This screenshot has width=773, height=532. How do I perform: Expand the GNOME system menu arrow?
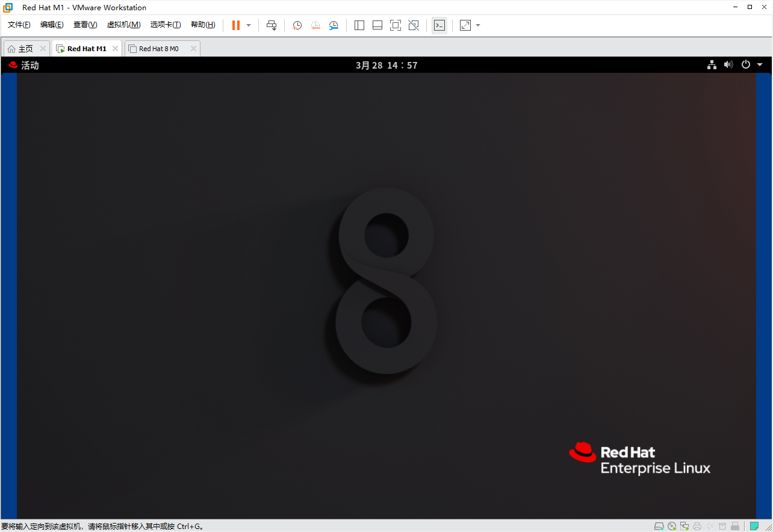(760, 65)
